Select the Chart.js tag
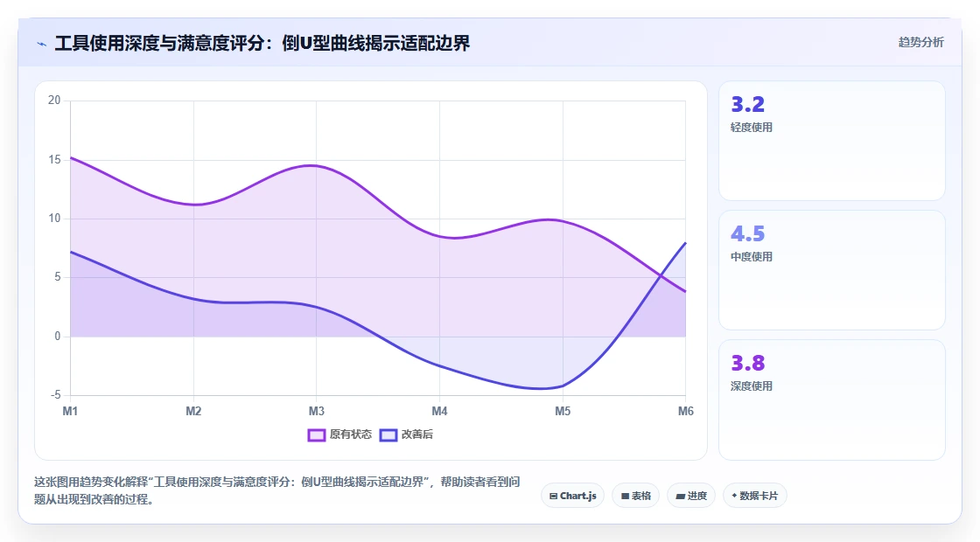The width and height of the screenshot is (980, 542). coord(572,496)
